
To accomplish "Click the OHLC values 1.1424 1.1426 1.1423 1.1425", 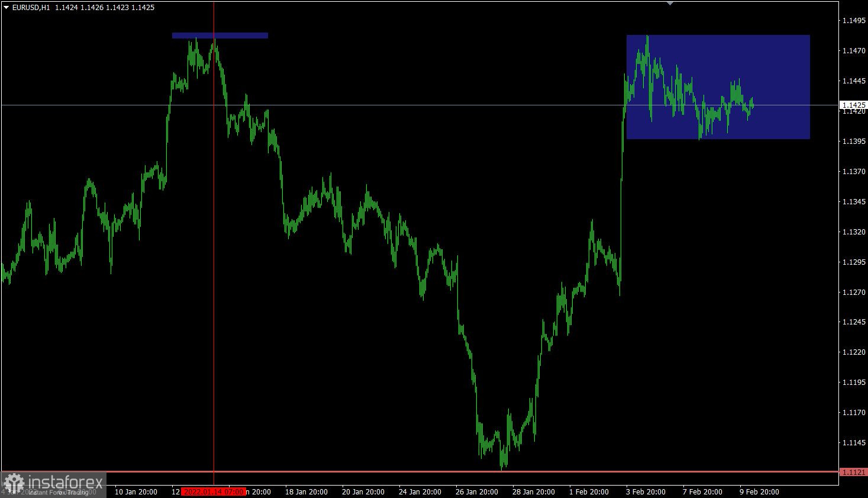I will 105,8.
